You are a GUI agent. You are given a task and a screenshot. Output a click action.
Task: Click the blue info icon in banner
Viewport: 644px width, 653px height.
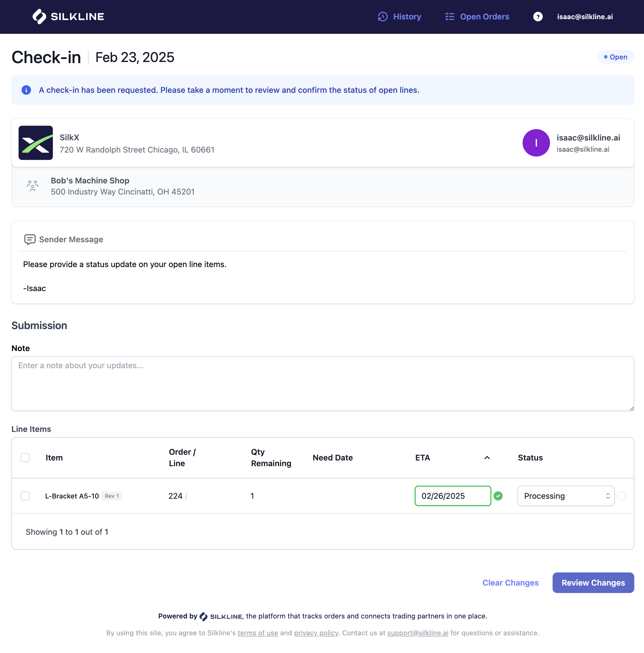26,90
